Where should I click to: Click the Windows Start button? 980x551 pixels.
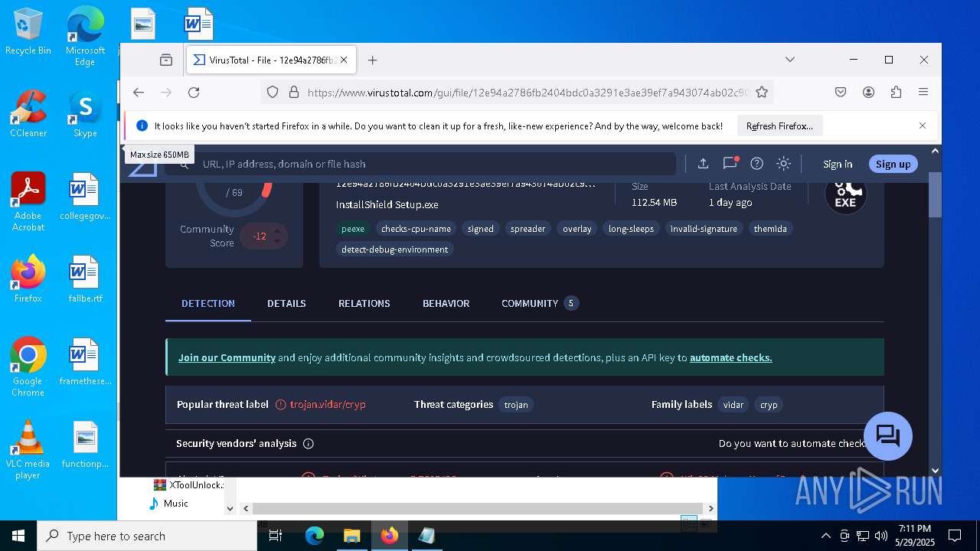(18, 536)
